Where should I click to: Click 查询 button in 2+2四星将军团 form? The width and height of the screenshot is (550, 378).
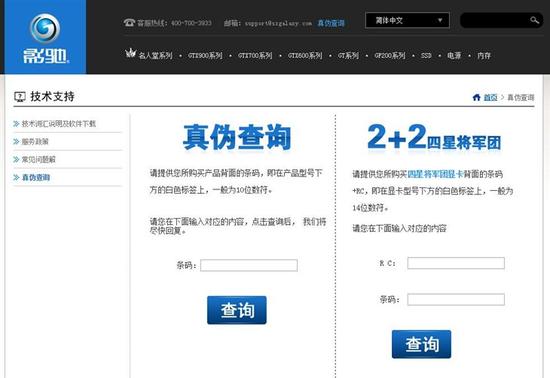point(422,344)
